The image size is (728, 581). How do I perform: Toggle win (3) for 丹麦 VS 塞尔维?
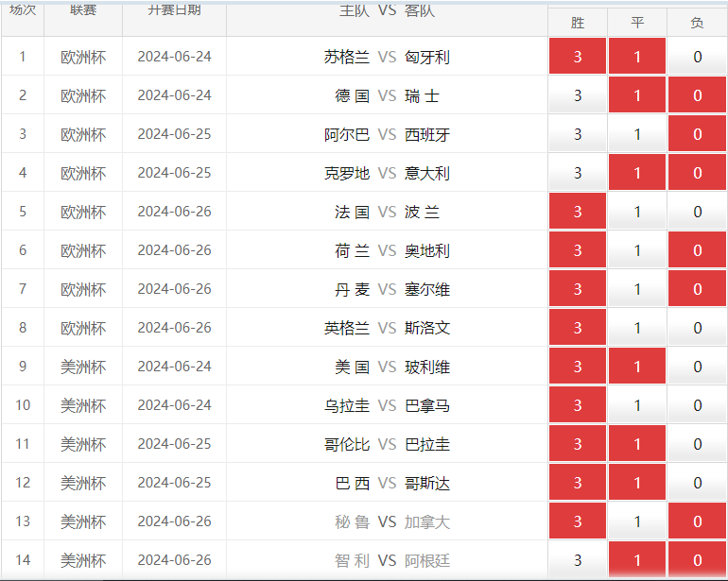577,289
